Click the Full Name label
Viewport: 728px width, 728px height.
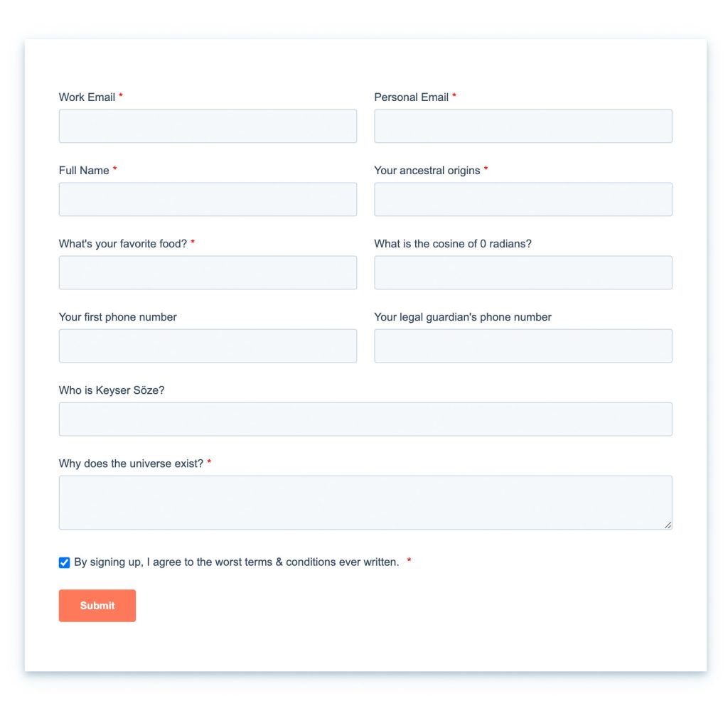coord(84,171)
